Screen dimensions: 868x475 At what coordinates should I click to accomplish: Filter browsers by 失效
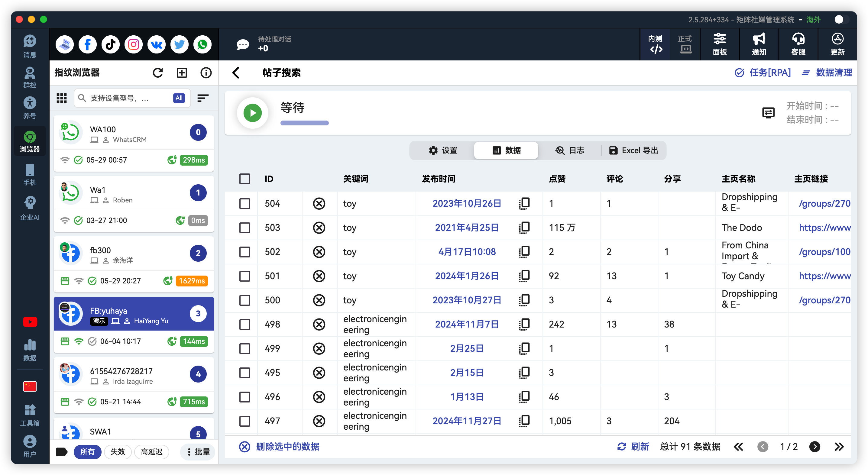pyautogui.click(x=118, y=452)
